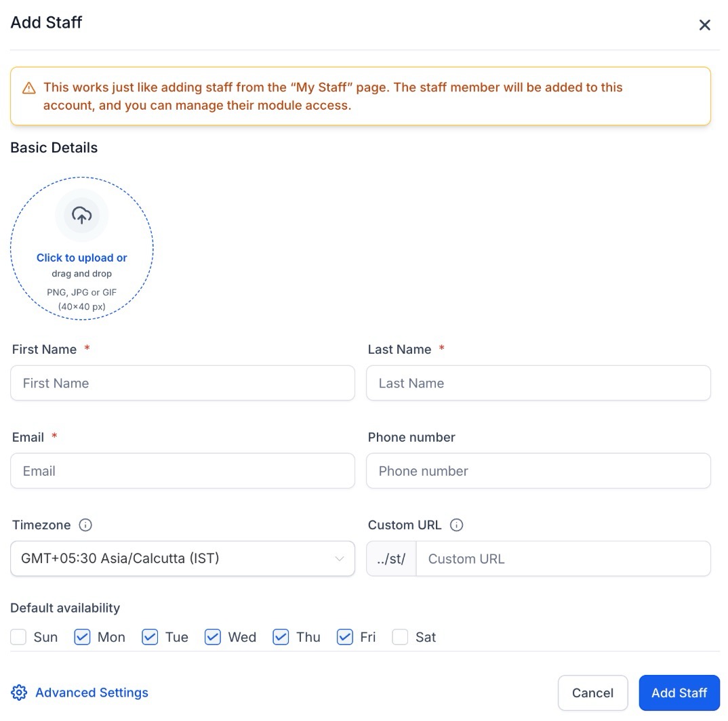
Task: Click the Advanced Settings gear icon
Action: 19,693
